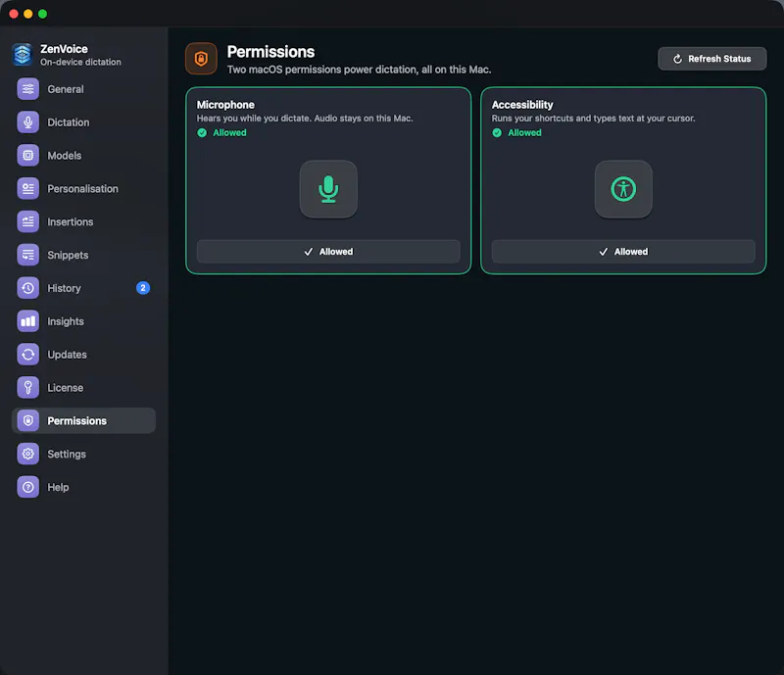The image size is (784, 675).
Task: Click the History badge showing 2
Action: [x=143, y=288]
